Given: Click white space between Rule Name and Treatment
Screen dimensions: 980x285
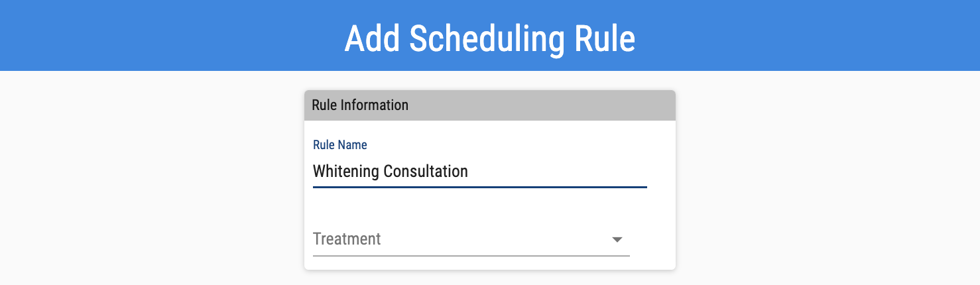Looking at the screenshot, I should click(479, 208).
